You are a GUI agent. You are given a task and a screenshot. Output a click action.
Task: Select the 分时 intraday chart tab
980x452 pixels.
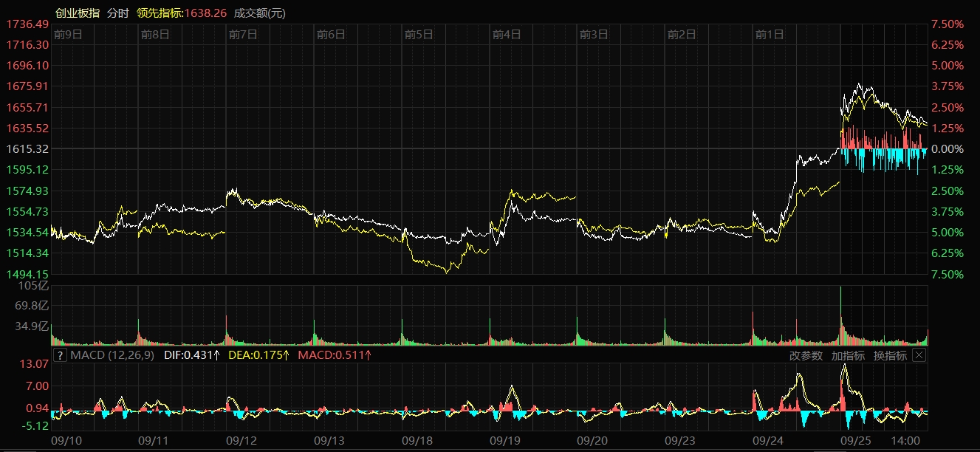(x=117, y=13)
